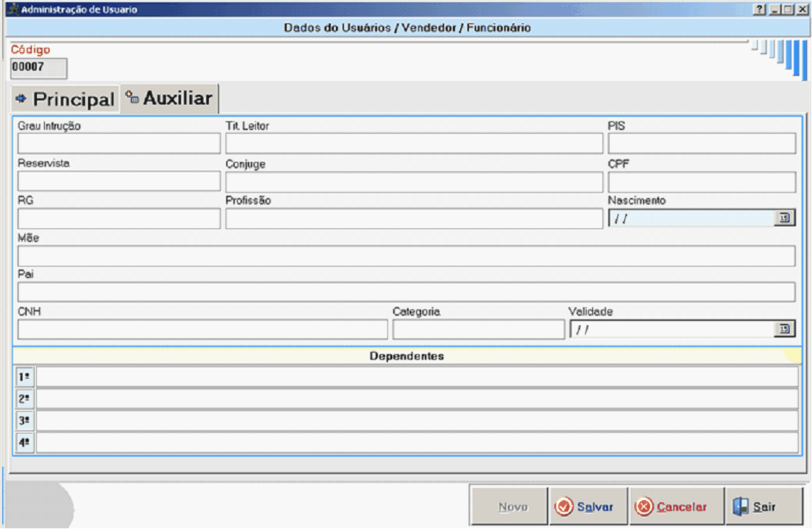Focus the Profissão text field
Screen dimensions: 812x529
[413, 218]
